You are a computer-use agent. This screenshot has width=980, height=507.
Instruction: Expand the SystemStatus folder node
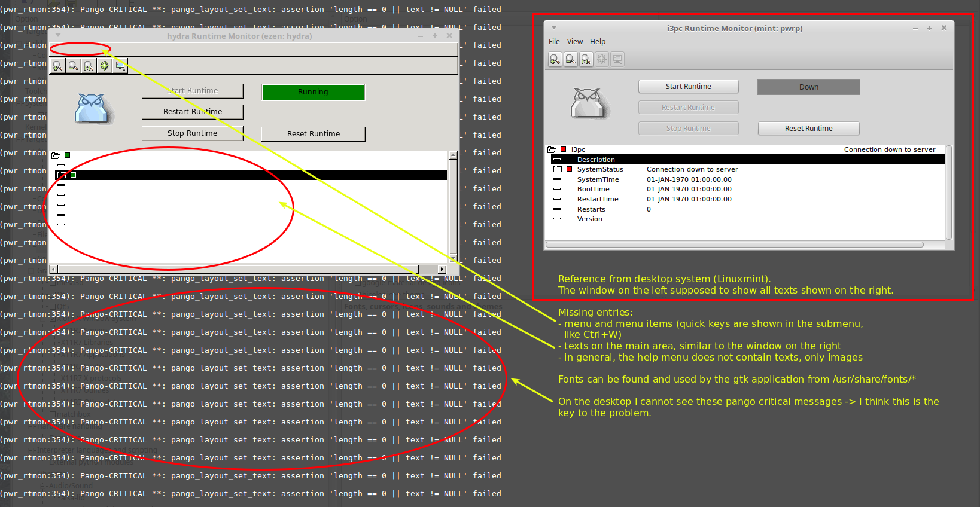[558, 169]
